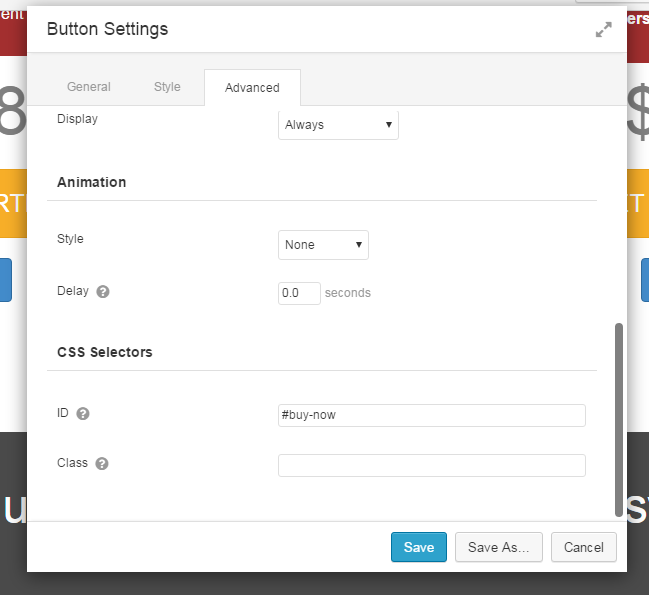Click the blue button left of dialog
Screen dimensions: 649x595
5,279
